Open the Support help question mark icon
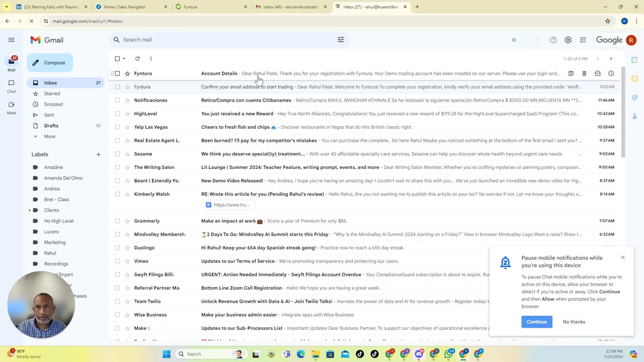 (553, 40)
